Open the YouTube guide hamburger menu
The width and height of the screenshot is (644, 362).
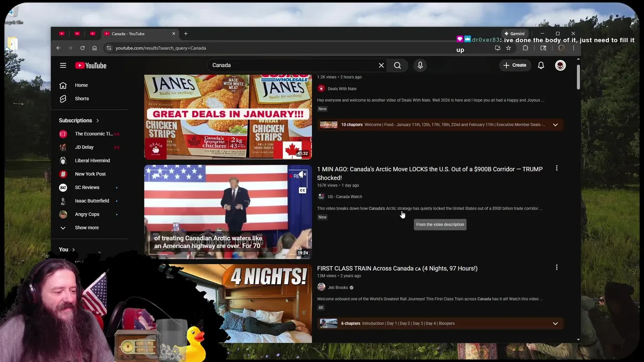(x=63, y=65)
